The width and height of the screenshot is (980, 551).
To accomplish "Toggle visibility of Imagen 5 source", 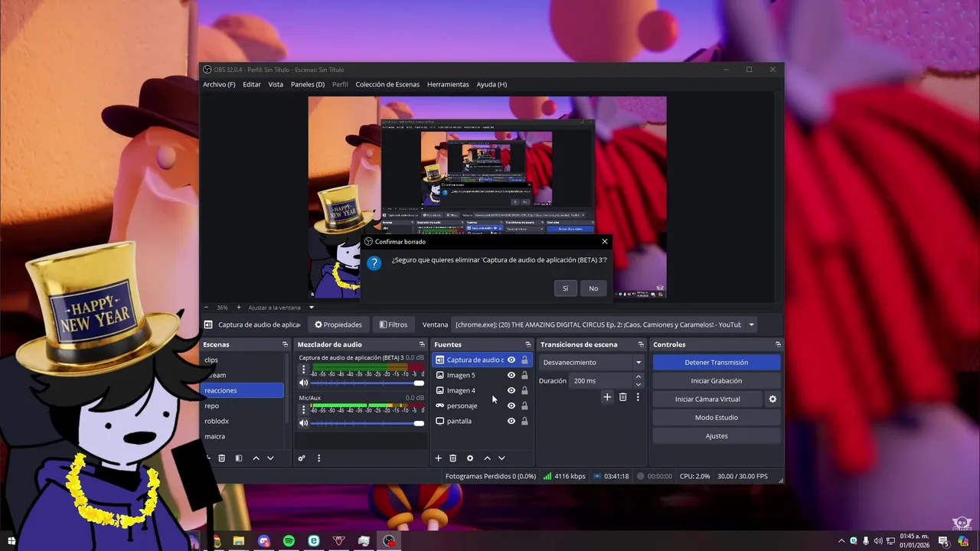I will pyautogui.click(x=511, y=375).
